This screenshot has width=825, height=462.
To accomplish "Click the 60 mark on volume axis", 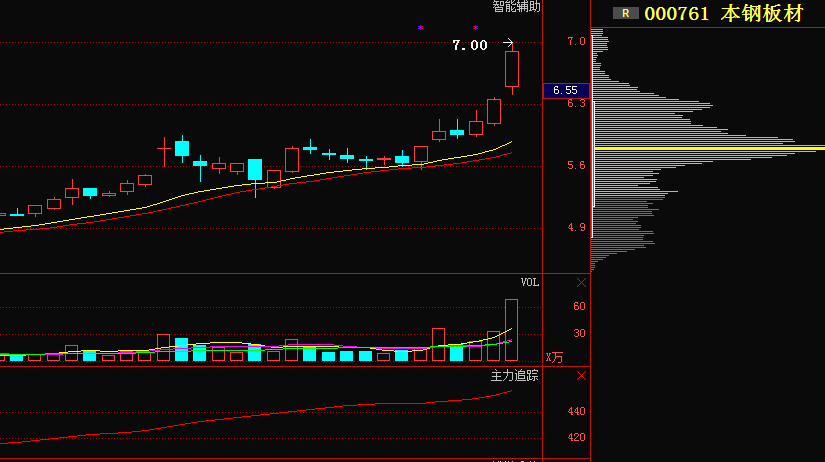I will tap(578, 307).
